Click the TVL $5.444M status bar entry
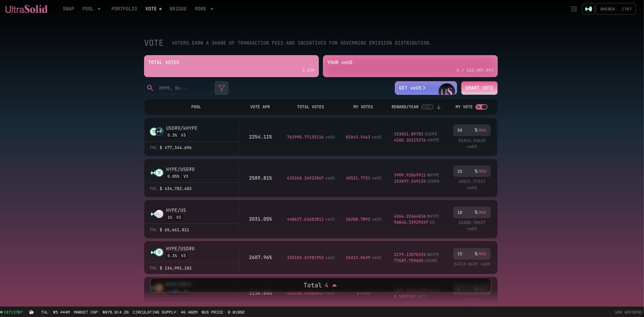 (x=55, y=312)
